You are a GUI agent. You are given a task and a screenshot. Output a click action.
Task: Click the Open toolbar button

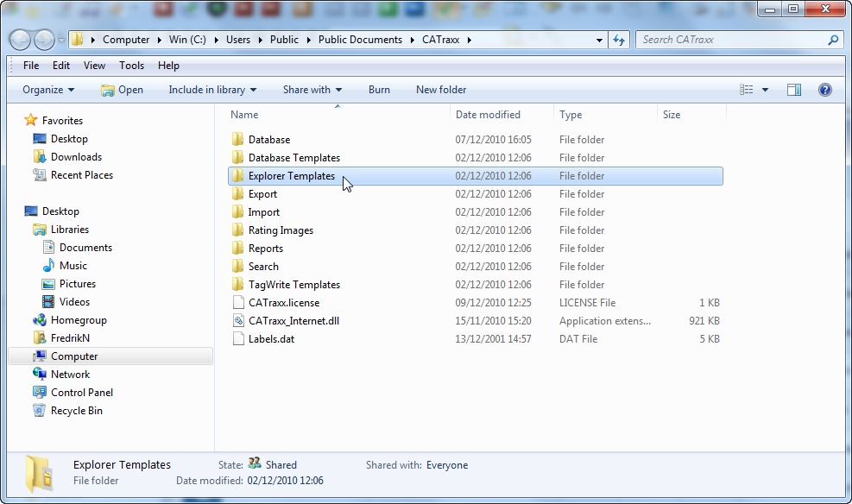pos(123,90)
